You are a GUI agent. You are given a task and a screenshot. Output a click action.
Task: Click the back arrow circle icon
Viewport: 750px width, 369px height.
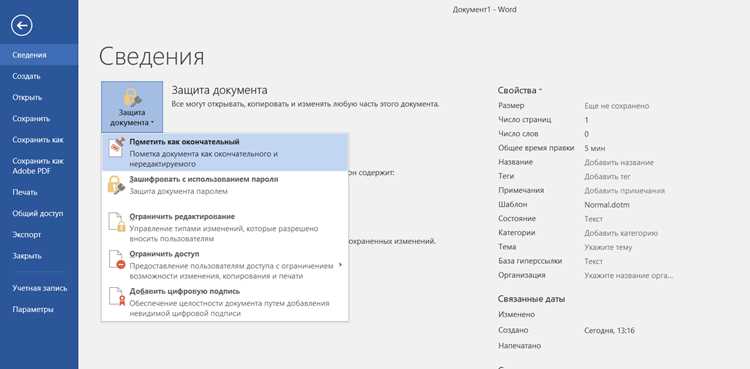coord(22,25)
